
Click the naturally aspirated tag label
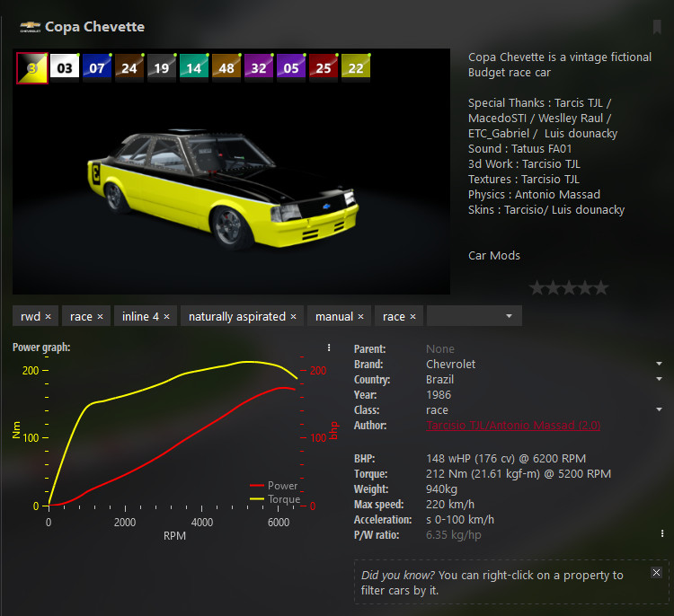tap(237, 317)
